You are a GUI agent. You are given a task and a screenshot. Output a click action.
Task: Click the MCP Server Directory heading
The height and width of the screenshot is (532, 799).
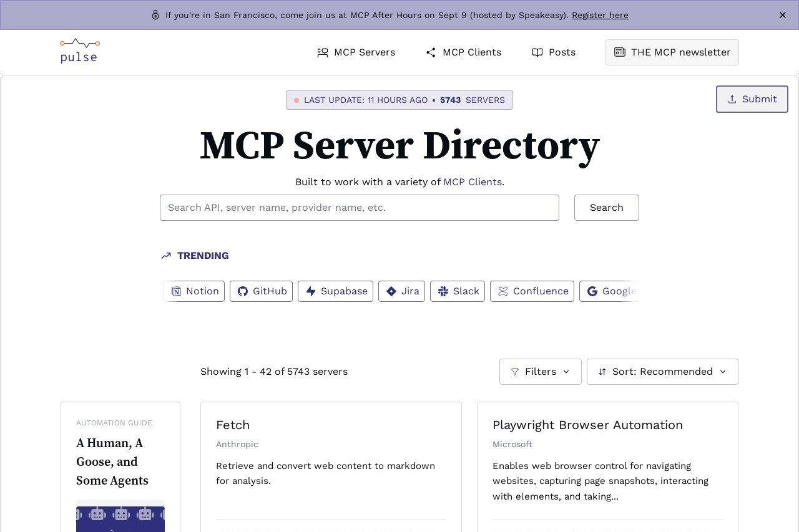click(399, 145)
